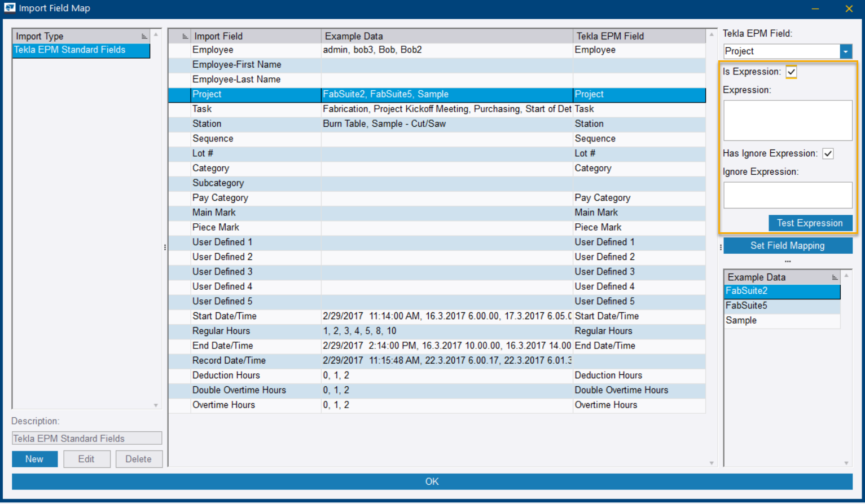Image resolution: width=865 pixels, height=504 pixels.
Task: Select the Task import field row
Action: click(x=437, y=109)
